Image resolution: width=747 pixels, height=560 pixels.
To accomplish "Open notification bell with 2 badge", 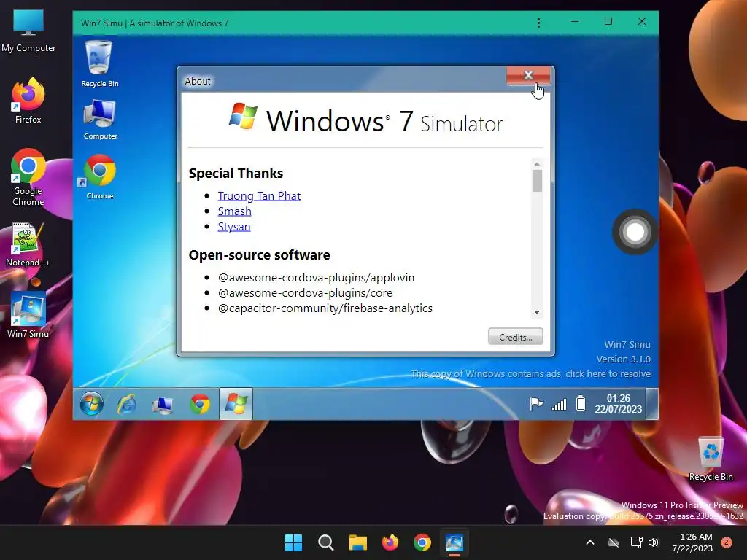I will click(x=727, y=542).
